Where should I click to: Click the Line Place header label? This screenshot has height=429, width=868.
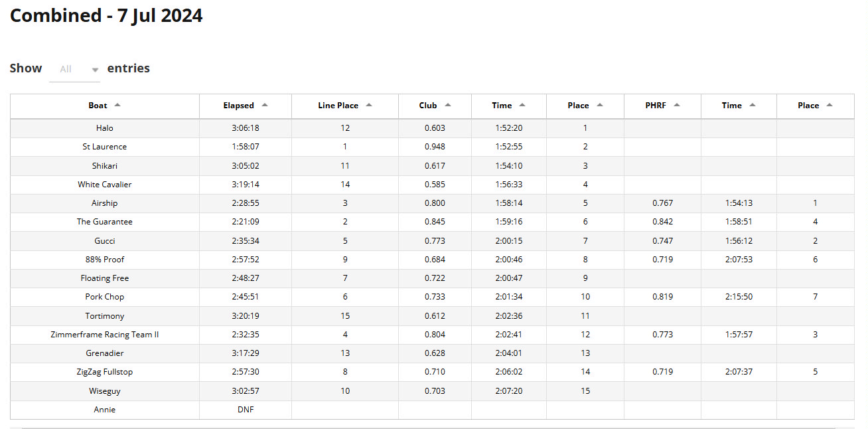338,106
